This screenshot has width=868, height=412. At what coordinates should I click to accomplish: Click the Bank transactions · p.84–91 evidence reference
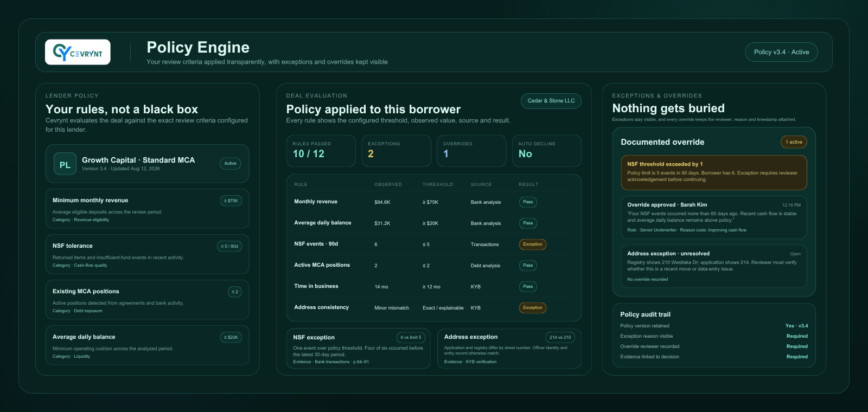[342, 362]
